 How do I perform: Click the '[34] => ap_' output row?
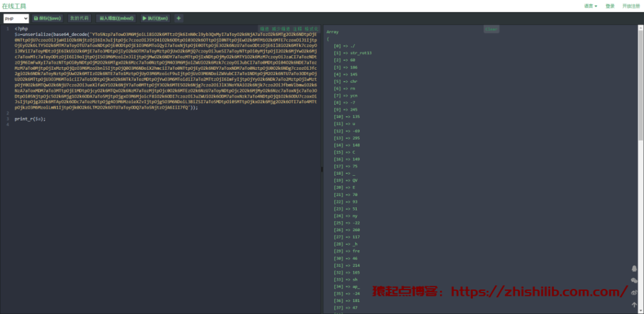[347, 286]
